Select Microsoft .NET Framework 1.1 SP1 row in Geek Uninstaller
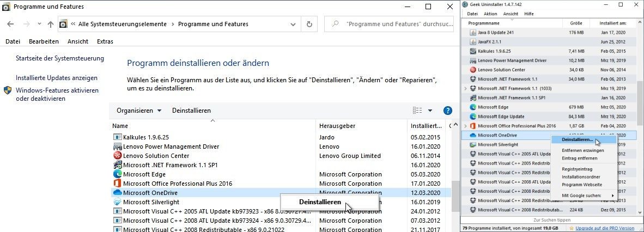 click(x=549, y=97)
